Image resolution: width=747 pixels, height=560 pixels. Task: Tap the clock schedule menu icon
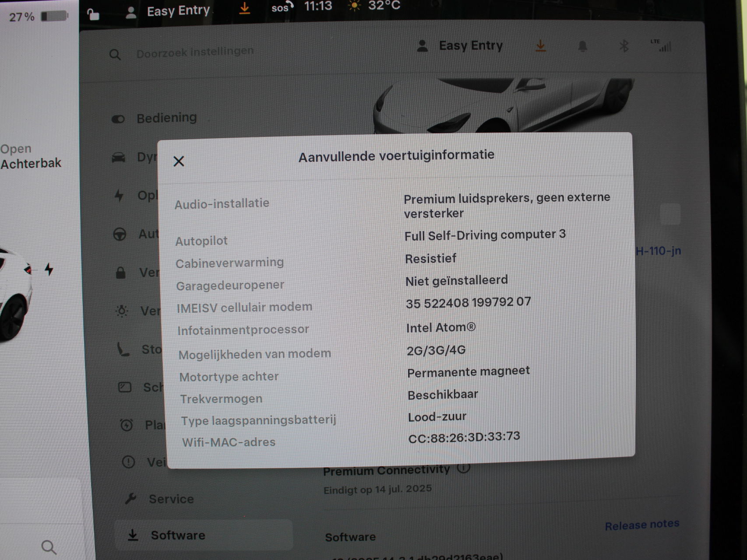(x=126, y=425)
